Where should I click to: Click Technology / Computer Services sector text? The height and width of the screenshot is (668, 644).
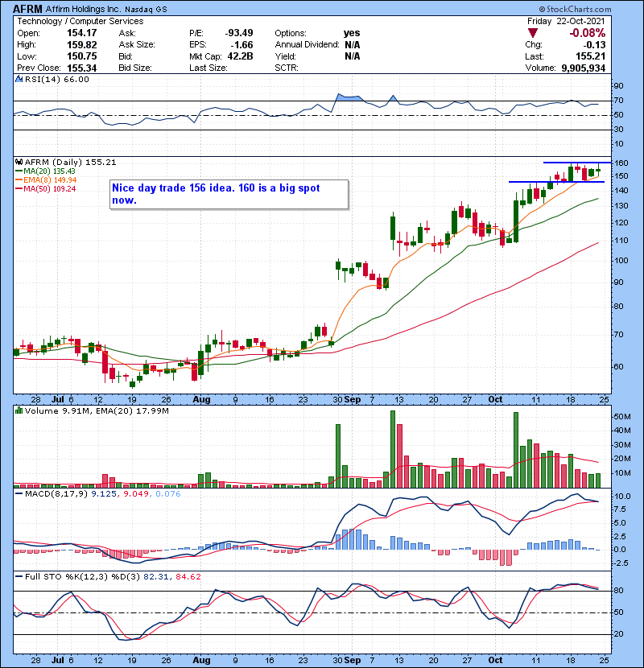tap(80, 21)
